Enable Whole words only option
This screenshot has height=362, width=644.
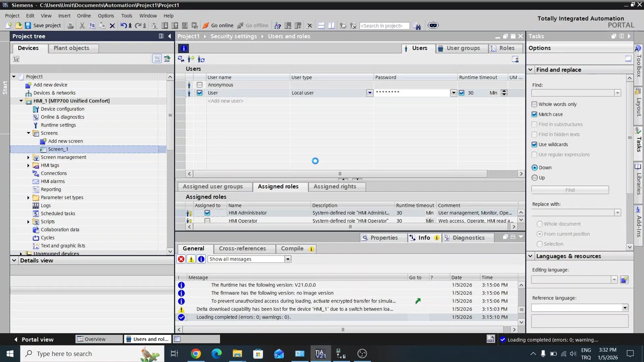[x=534, y=105]
